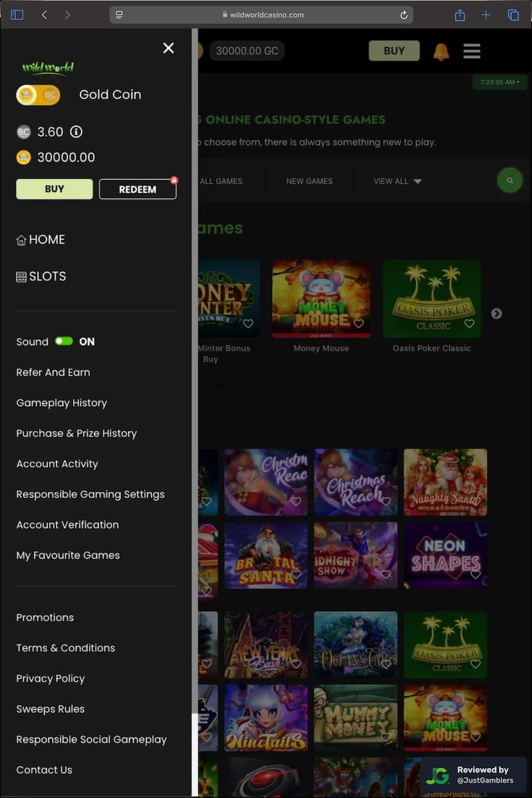Switch to the NEW GAMES tab
The image size is (532, 798).
tap(309, 180)
